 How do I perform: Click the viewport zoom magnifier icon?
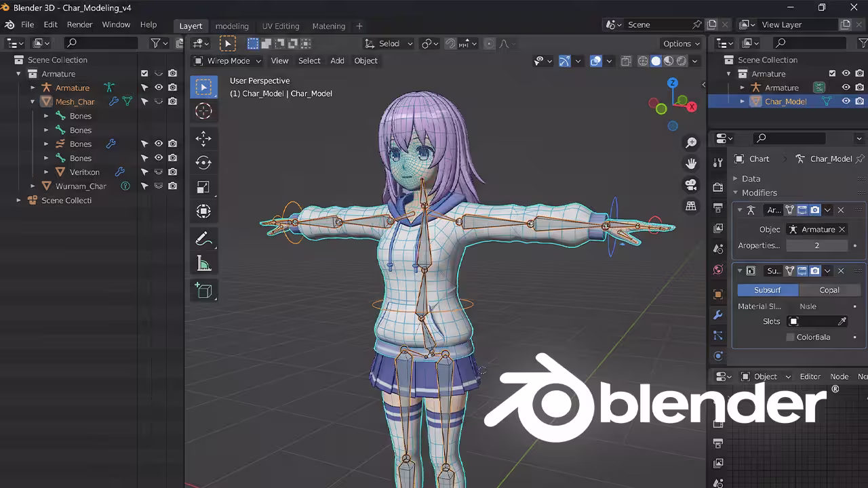[691, 142]
